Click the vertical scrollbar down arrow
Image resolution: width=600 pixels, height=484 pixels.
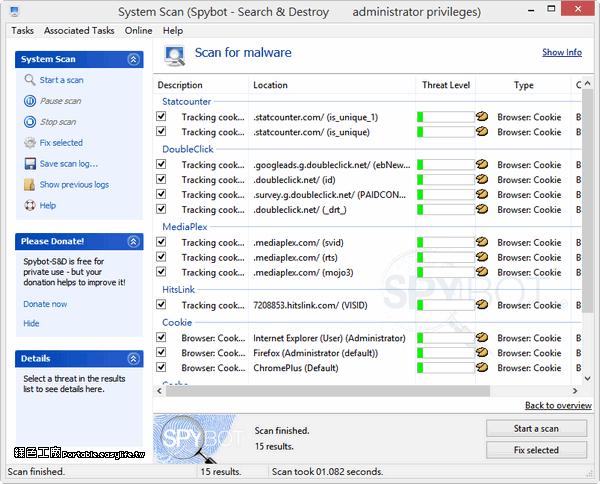588,378
